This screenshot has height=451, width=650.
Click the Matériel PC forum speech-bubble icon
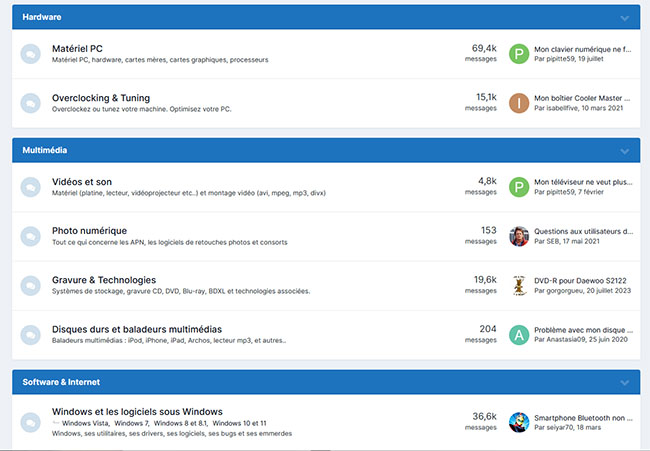coord(31,53)
